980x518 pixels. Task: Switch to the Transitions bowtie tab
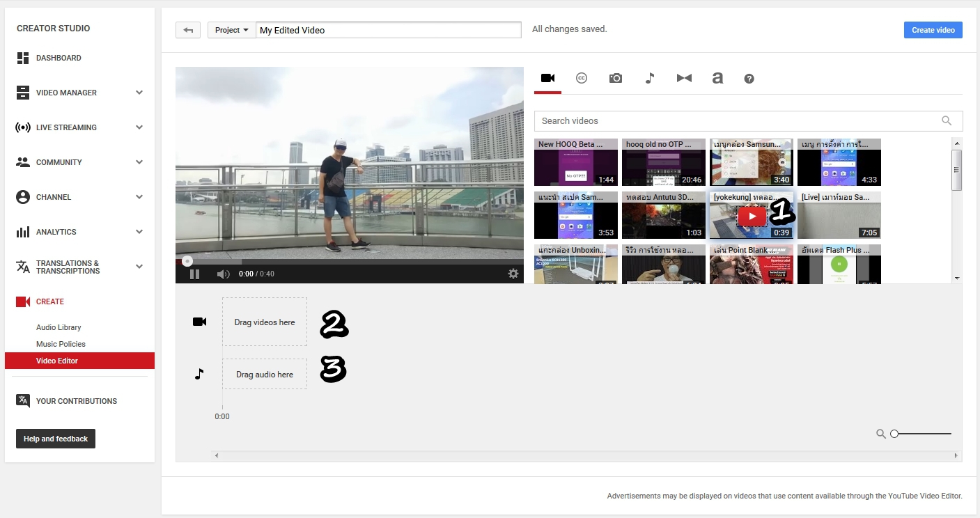684,78
